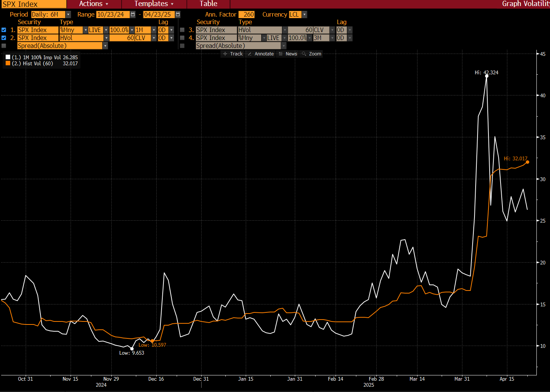The height and width of the screenshot is (392, 550).
Task: Click the 60 period field in row 3
Action: point(300,30)
